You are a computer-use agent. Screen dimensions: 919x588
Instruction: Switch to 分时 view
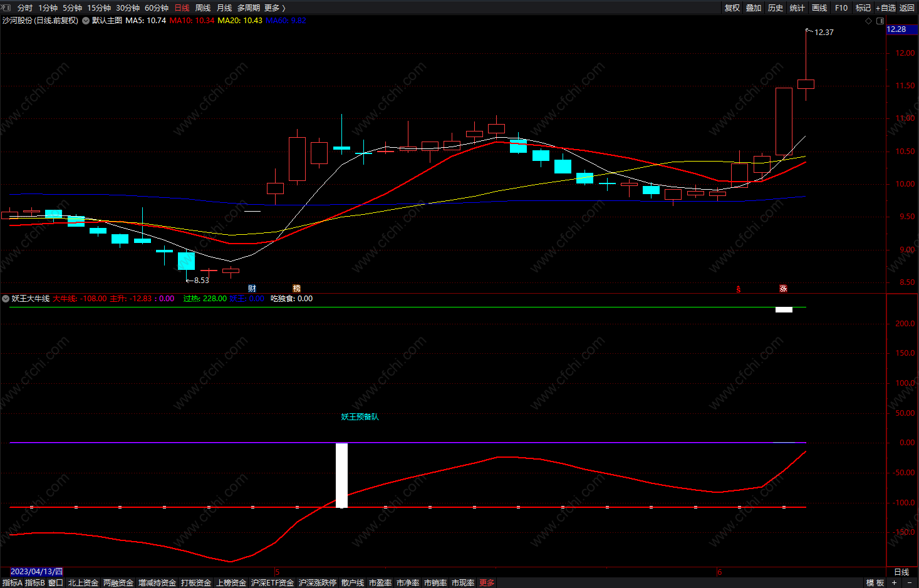click(25, 8)
